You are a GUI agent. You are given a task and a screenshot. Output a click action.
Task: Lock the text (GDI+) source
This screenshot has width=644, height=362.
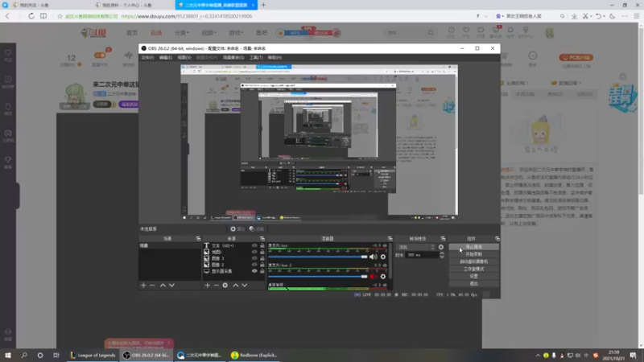262,245
